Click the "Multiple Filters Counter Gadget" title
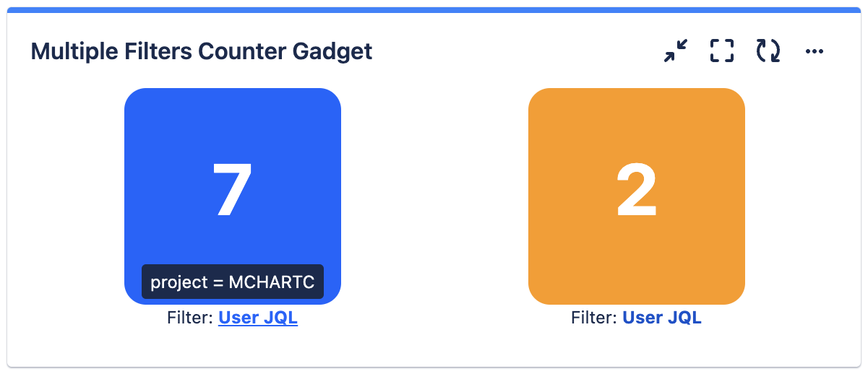 [202, 52]
